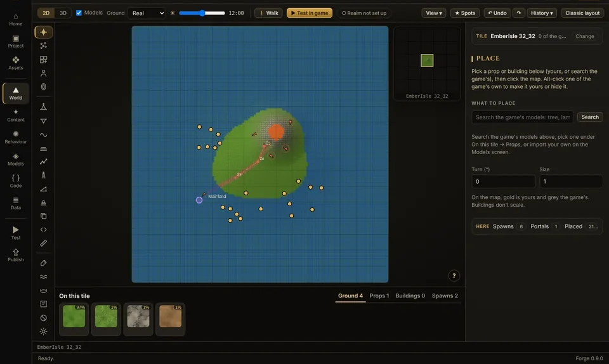Focus the game's models search field
Screen dimensions: 609x364
pos(522,117)
